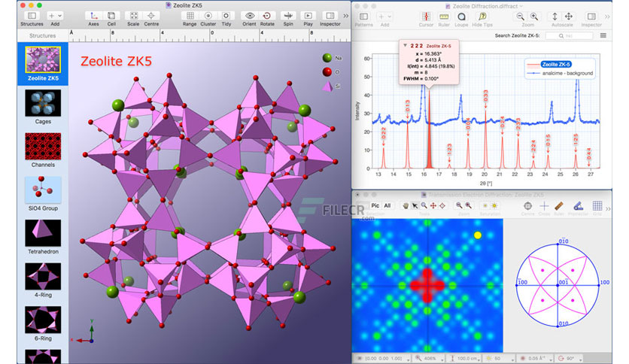Collapse the 222 peak tooltip triangle
629x364 pixels.
tap(405, 46)
